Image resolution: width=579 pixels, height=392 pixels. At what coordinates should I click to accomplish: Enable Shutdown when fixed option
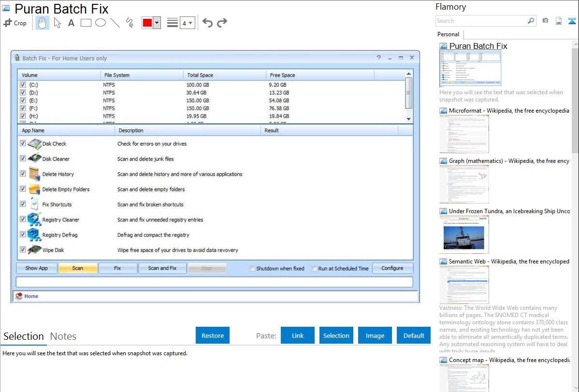[x=252, y=268]
